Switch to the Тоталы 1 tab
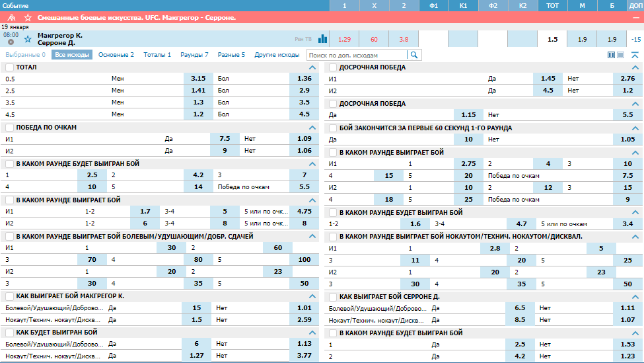 pyautogui.click(x=157, y=55)
